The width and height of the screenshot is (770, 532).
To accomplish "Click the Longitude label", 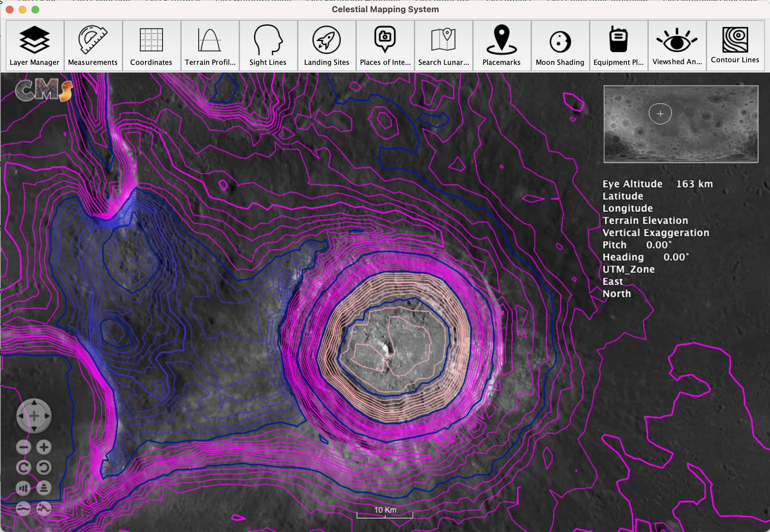I will click(x=628, y=208).
